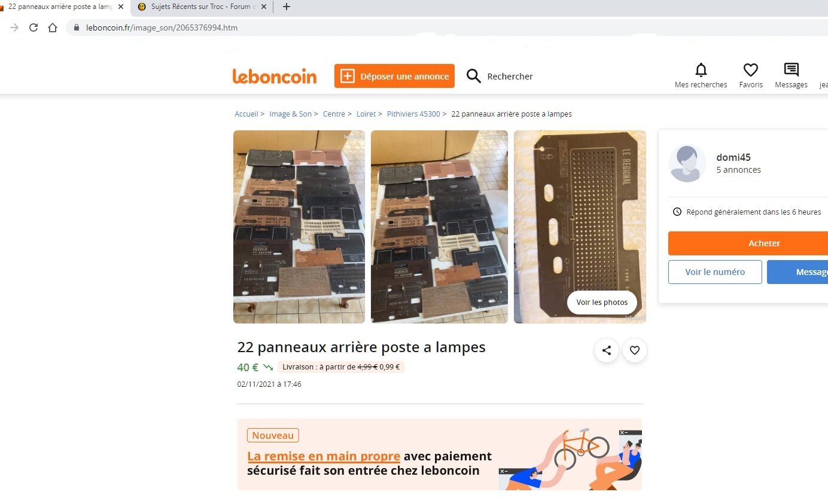Go to the browser home icon
The width and height of the screenshot is (828, 504).
pos(53,28)
